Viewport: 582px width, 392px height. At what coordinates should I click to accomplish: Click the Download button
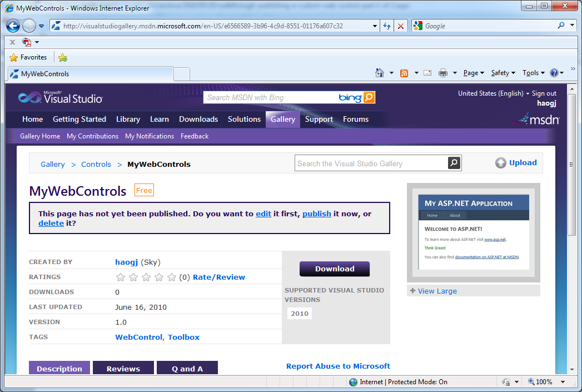point(335,269)
